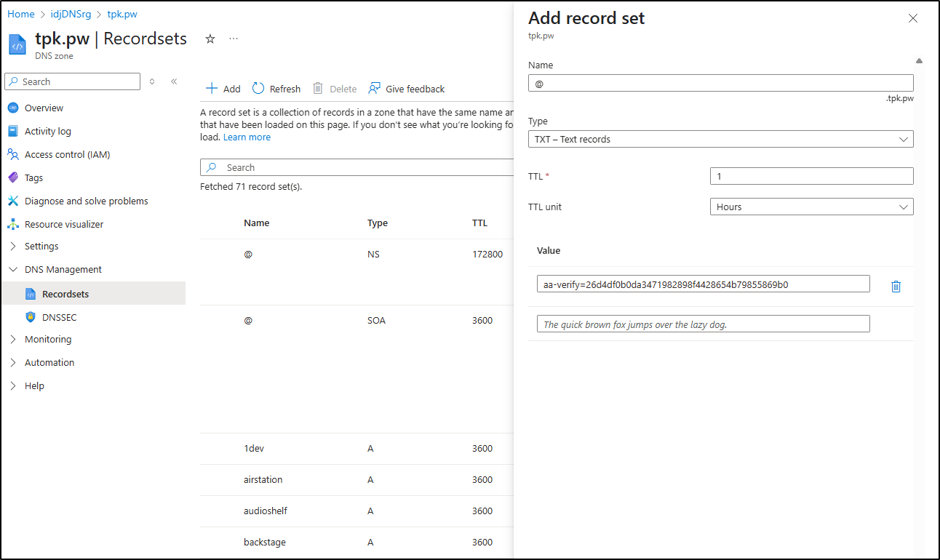The height and width of the screenshot is (560, 940).
Task: Click the panel scrollbar up arrow
Action: tap(919, 61)
